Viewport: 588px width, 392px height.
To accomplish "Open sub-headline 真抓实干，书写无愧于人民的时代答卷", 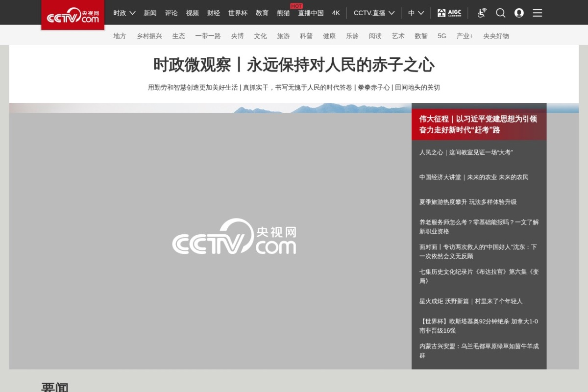I will (298, 87).
